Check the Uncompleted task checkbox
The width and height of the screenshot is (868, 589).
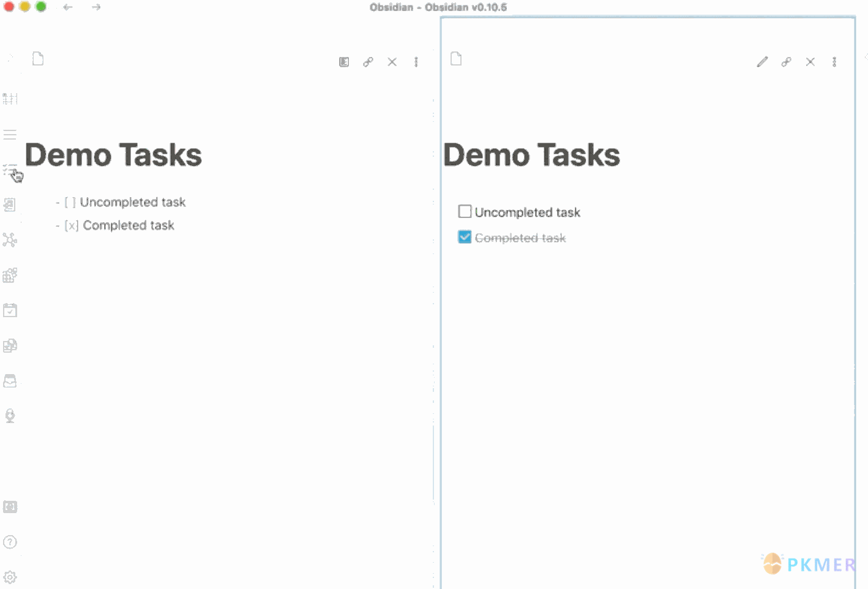(x=465, y=212)
